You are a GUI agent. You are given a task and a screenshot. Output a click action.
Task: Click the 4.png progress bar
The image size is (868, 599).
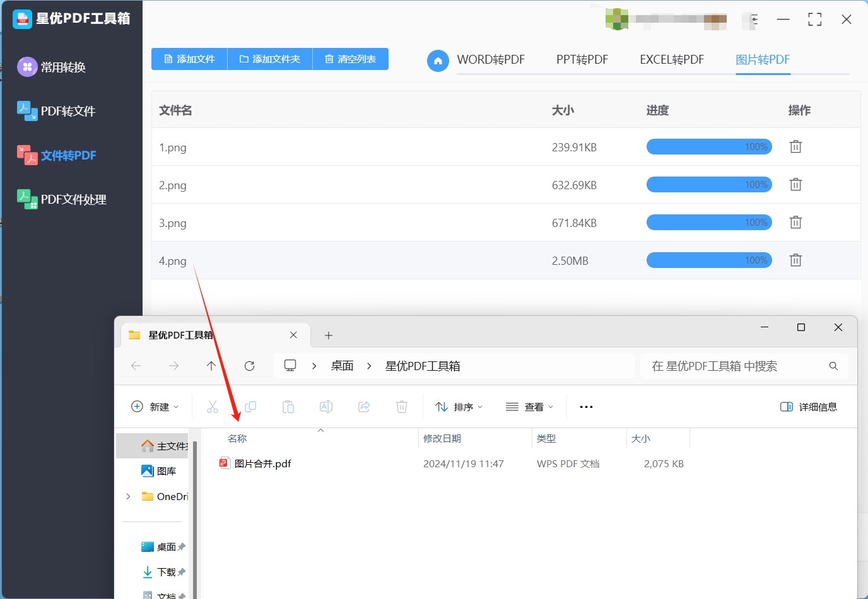click(x=709, y=260)
